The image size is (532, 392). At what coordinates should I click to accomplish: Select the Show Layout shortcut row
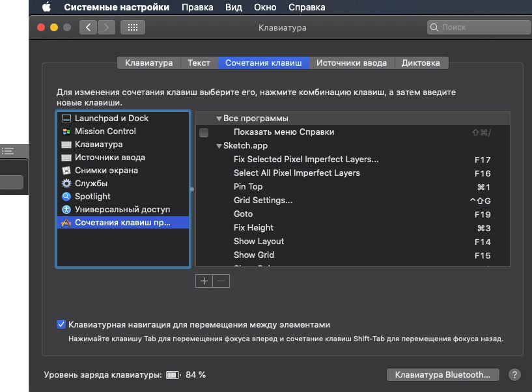[353, 242]
